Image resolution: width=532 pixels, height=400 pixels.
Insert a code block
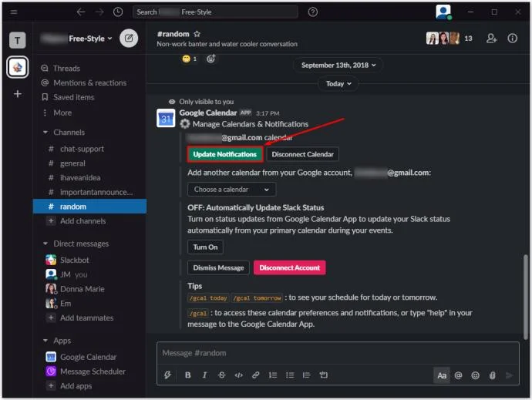coord(323,375)
